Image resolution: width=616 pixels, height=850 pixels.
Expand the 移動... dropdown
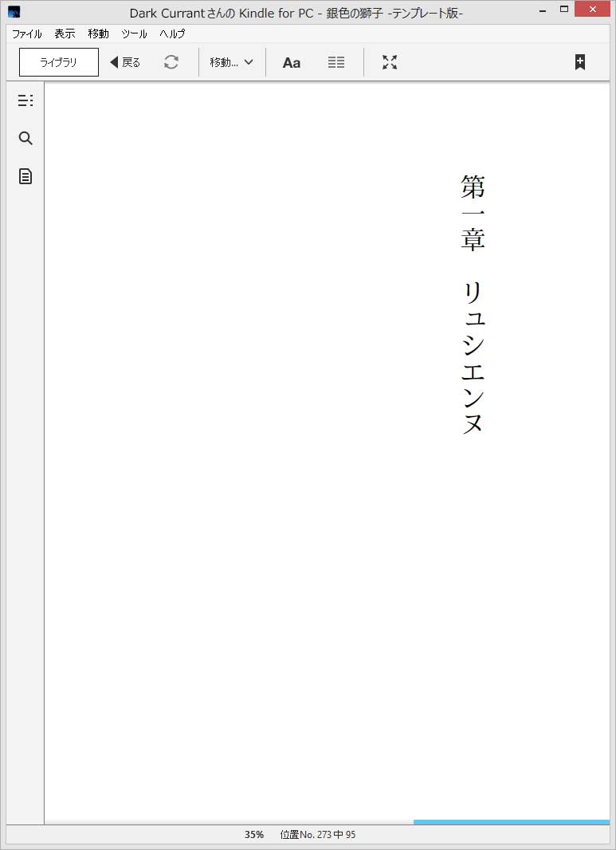(231, 62)
